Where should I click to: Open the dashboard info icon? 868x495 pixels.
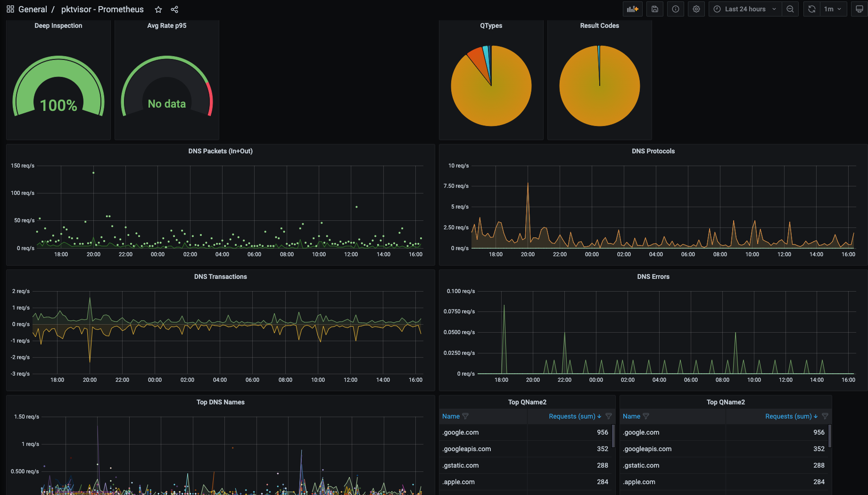(675, 8)
